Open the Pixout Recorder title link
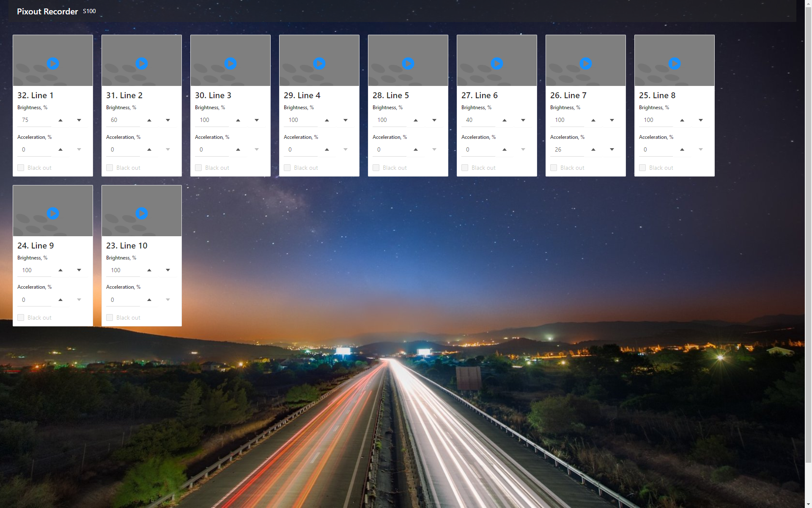The height and width of the screenshot is (508, 812). click(47, 11)
